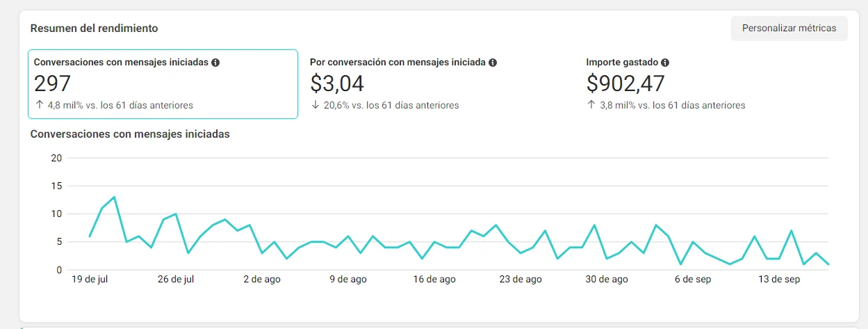Image resolution: width=868 pixels, height=329 pixels.
Task: Click the 26 de jul axis label
Action: pyautogui.click(x=176, y=280)
